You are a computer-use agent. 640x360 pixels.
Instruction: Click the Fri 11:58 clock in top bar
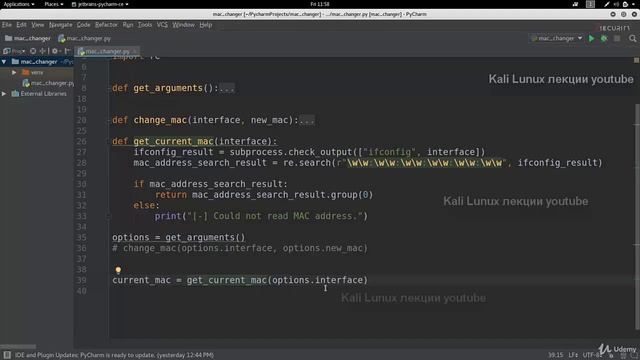coord(320,4)
